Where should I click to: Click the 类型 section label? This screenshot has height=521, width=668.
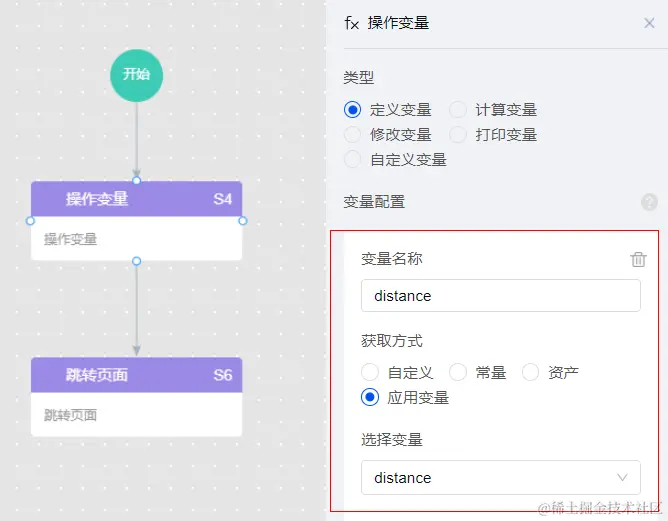(359, 78)
